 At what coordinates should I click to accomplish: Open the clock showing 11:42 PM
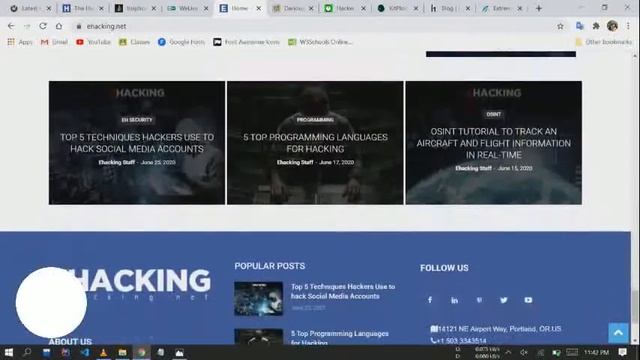[596, 352]
